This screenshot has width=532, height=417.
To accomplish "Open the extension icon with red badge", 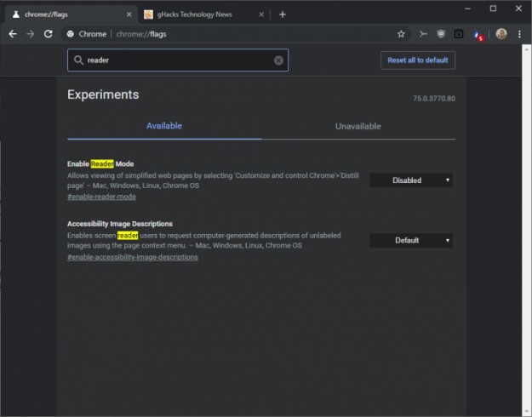I will (x=478, y=35).
